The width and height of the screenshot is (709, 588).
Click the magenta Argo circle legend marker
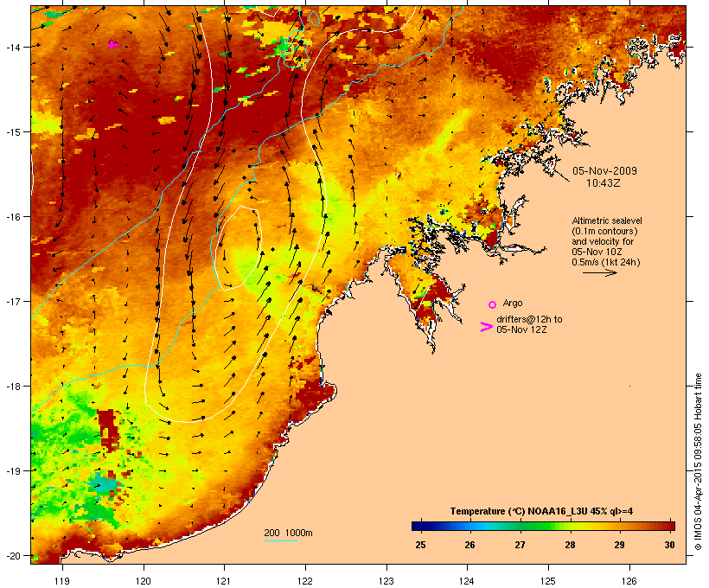492,304
